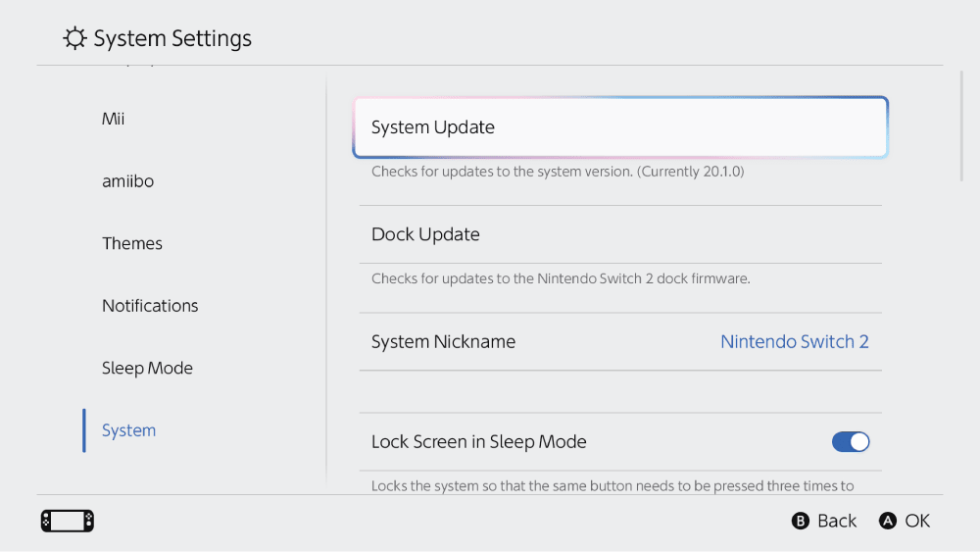
Task: Select amiibo in the sidebar
Action: pyautogui.click(x=127, y=181)
